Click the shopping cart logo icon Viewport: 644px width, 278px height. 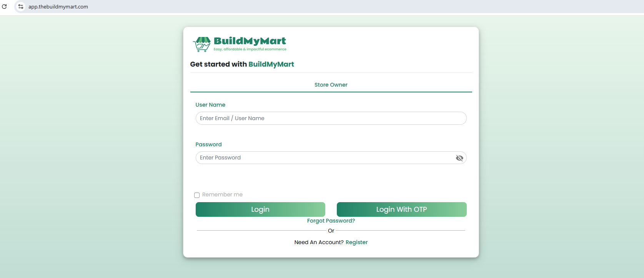[201, 44]
